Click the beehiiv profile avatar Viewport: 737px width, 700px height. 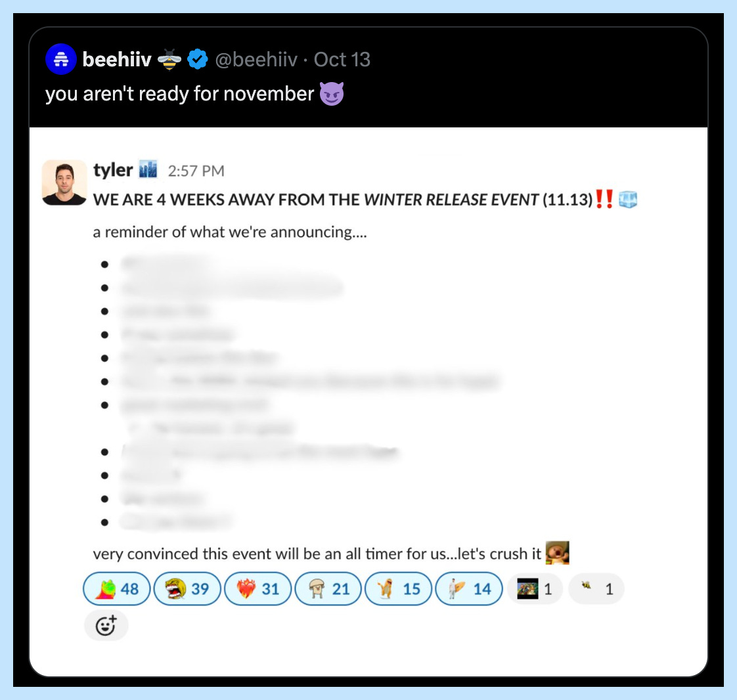pos(61,59)
